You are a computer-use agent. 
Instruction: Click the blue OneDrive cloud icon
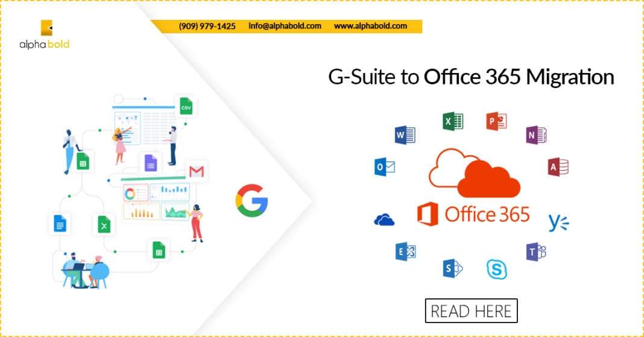tap(384, 219)
